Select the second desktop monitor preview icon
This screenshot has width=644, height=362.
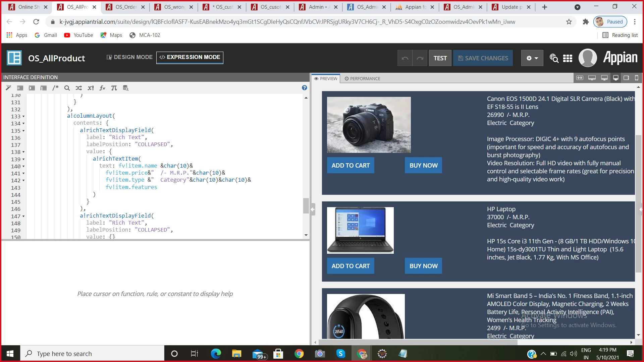tap(604, 78)
